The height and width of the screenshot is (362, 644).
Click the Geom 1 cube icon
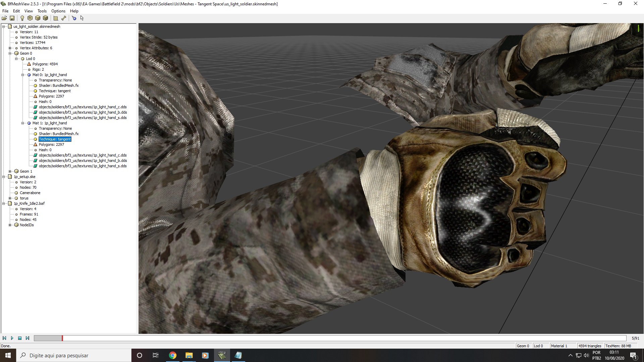point(16,171)
